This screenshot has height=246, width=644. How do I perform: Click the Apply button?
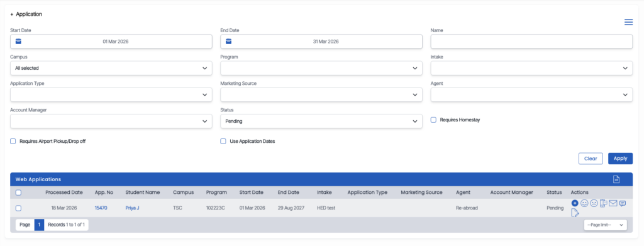click(x=620, y=159)
